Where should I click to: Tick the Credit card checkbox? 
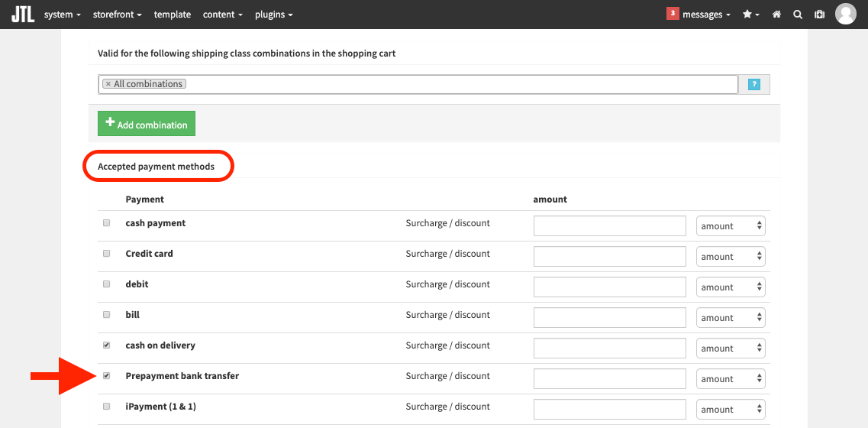pos(107,254)
